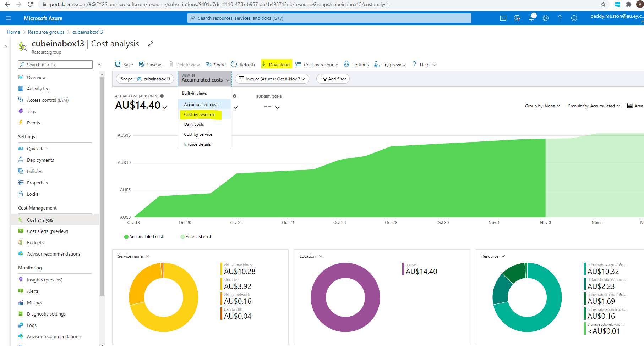Image resolution: width=644 pixels, height=346 pixels.
Task: Change the Service name chart grouping
Action: click(133, 256)
